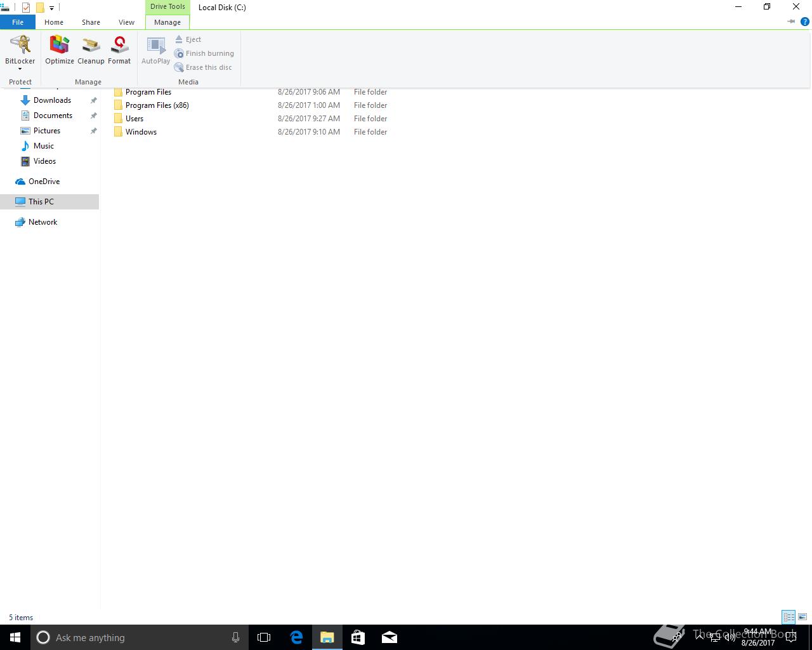This screenshot has width=812, height=650.
Task: Click the Cortana Ask me anything box
Action: [138, 637]
